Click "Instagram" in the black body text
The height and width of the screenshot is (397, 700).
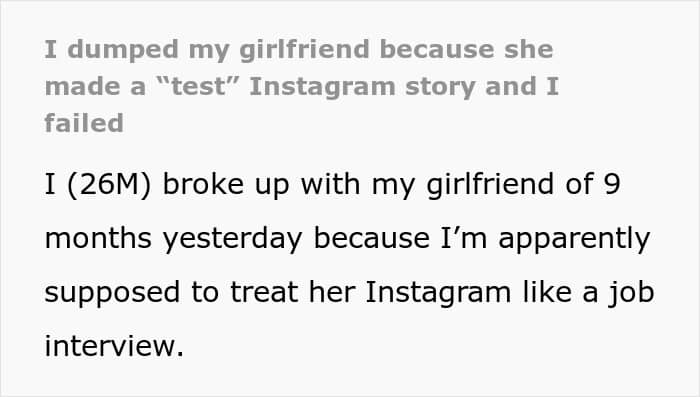[438, 294]
